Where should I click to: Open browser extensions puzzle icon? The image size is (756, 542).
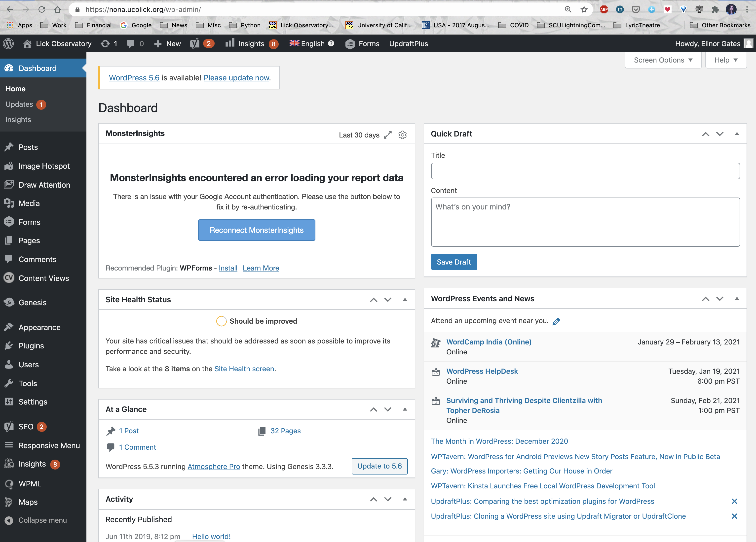715,9
